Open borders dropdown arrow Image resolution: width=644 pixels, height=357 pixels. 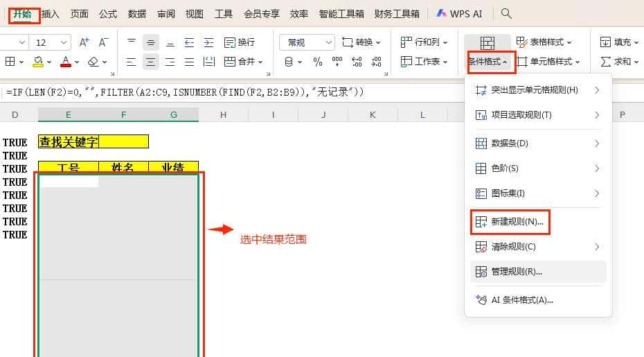coord(21,62)
